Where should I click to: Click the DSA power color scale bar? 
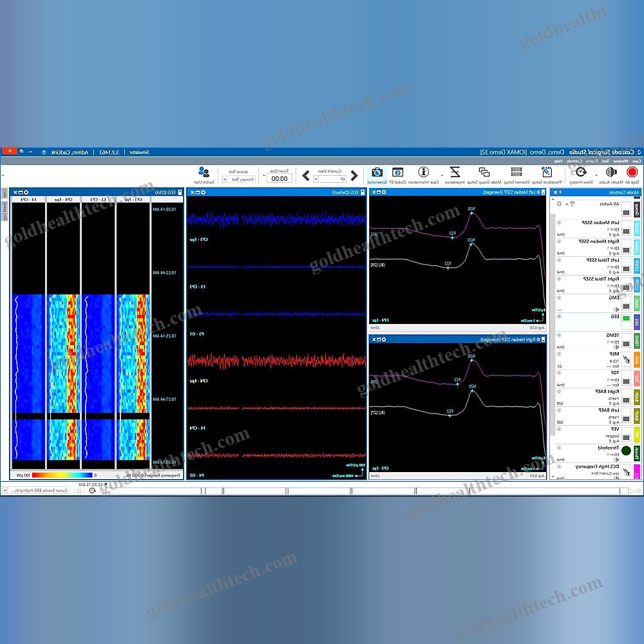point(62,475)
